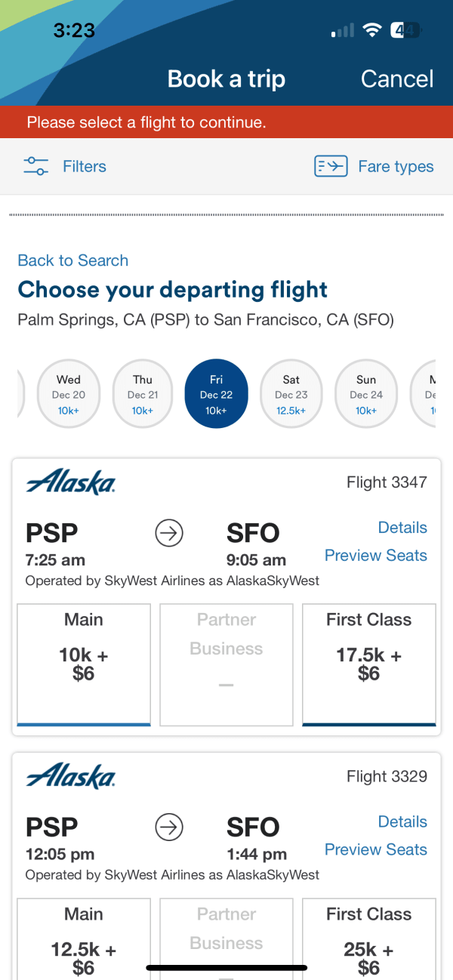
Task: Tap Alaska logo on Flight 3347 card
Action: coord(70,482)
